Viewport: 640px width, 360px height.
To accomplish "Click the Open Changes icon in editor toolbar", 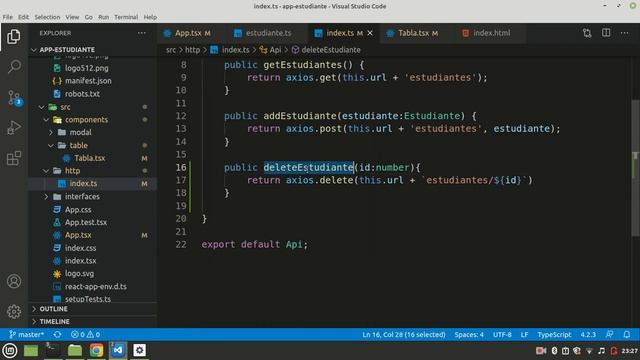I will pyautogui.click(x=587, y=33).
